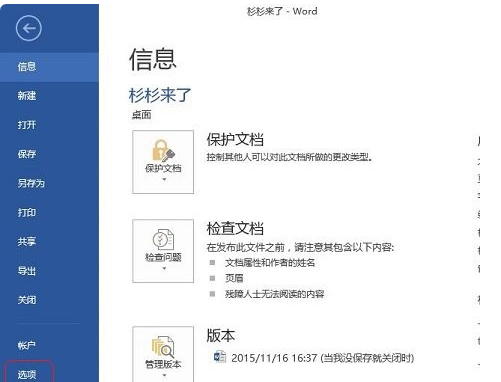This screenshot has width=501, height=382.
Task: Click the 保护文档 lock icon button
Action: (x=163, y=162)
